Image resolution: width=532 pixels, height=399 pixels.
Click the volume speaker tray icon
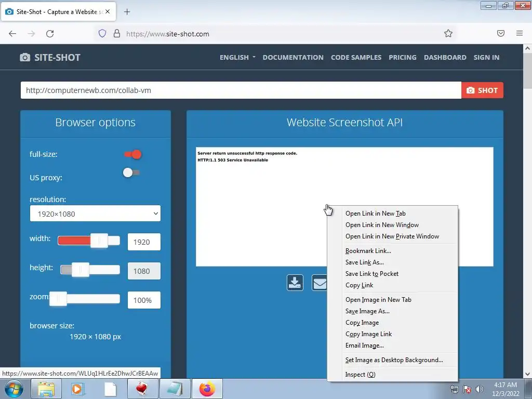click(x=480, y=389)
